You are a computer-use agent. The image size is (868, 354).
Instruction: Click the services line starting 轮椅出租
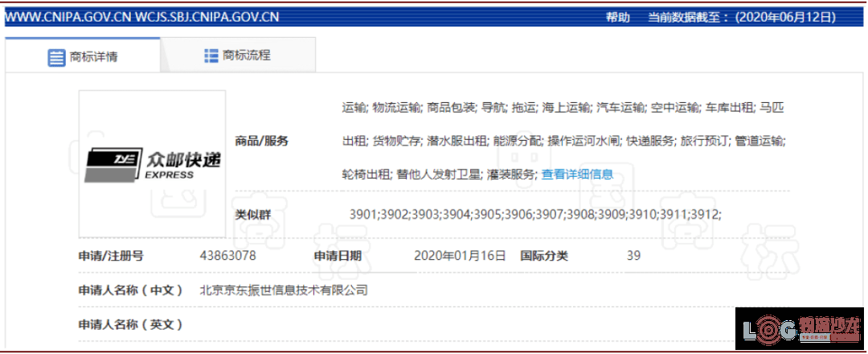(x=440, y=175)
